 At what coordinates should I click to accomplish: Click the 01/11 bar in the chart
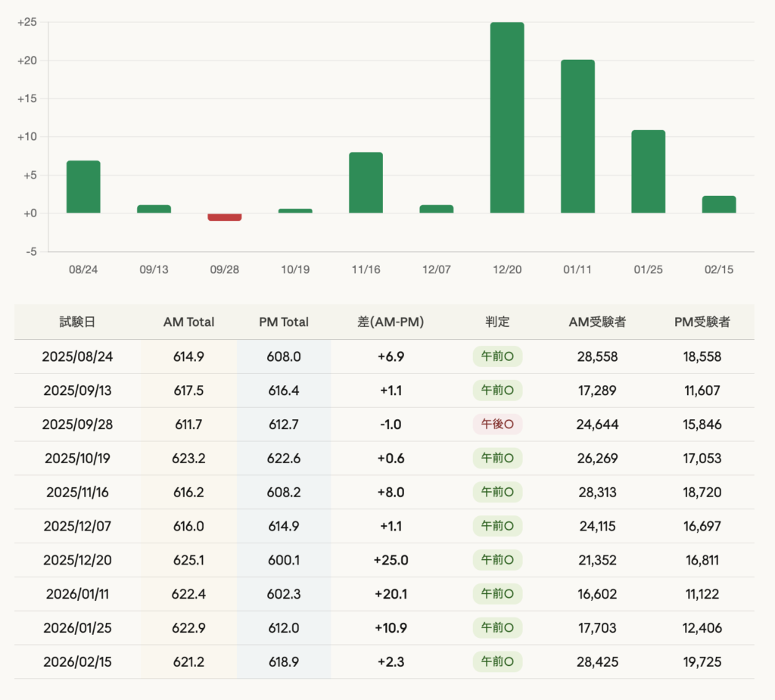(577, 136)
